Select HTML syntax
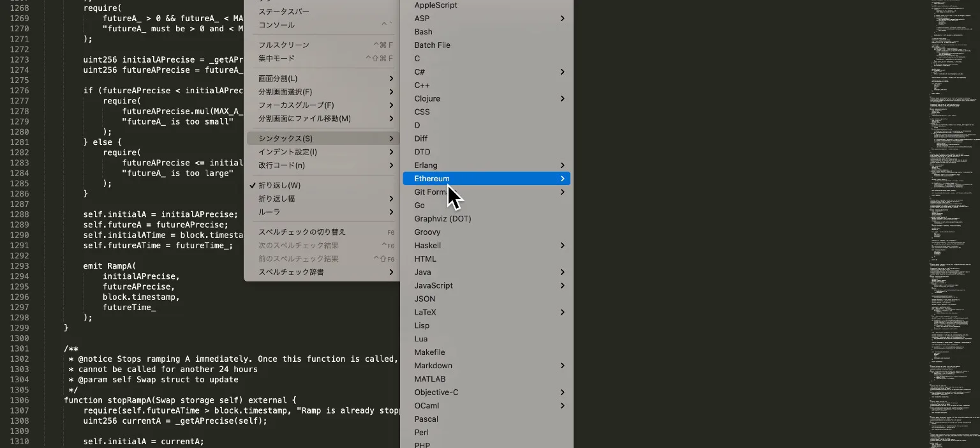The height and width of the screenshot is (448, 980). (x=487, y=259)
